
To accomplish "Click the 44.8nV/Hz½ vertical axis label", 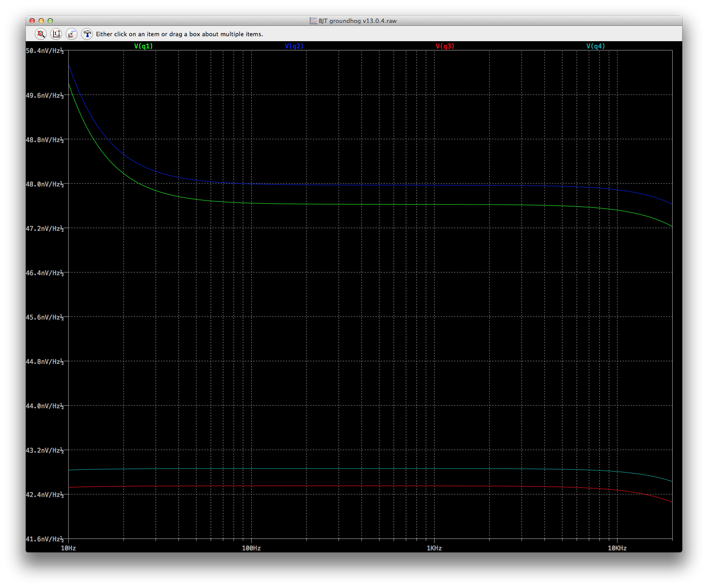I will point(45,362).
